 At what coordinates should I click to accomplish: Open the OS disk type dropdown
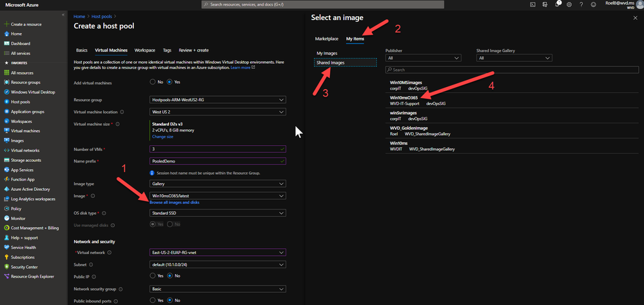[x=218, y=213]
